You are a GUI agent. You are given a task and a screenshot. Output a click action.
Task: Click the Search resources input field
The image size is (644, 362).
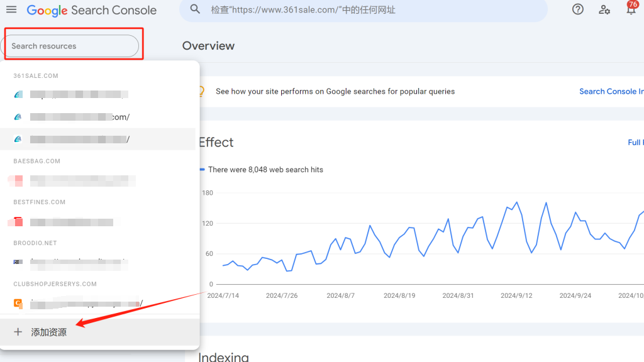pyautogui.click(x=72, y=45)
